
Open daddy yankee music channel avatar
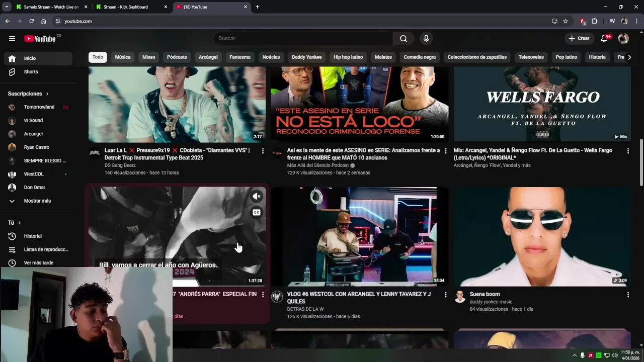pyautogui.click(x=460, y=297)
